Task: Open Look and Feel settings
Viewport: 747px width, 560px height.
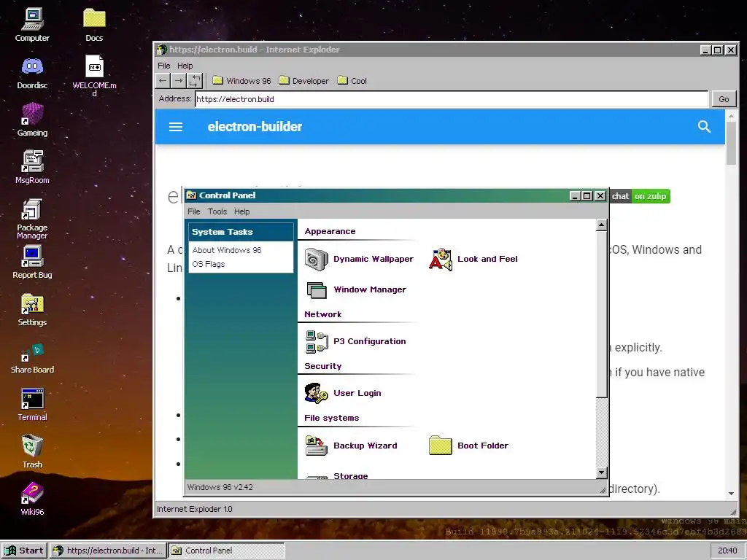Action: pos(473,259)
